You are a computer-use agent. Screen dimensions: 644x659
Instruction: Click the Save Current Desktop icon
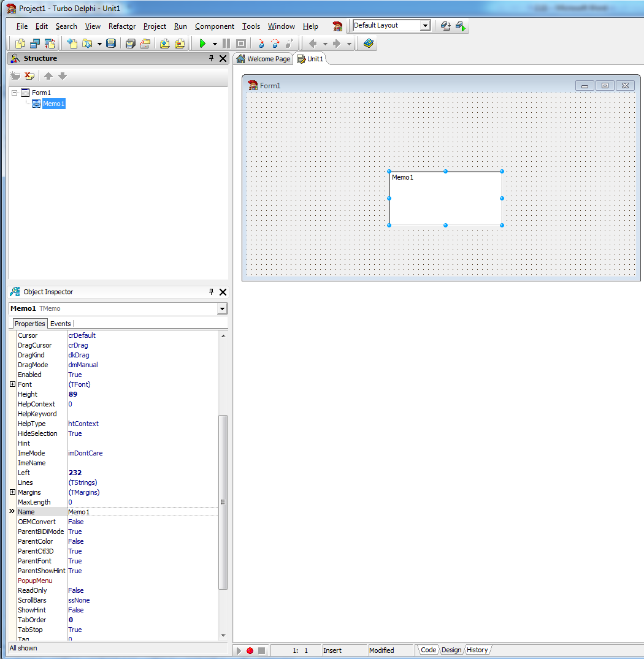[446, 26]
